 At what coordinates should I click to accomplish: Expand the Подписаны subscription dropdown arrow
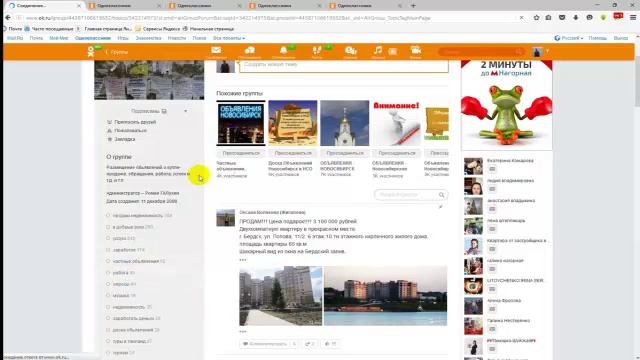click(x=185, y=111)
